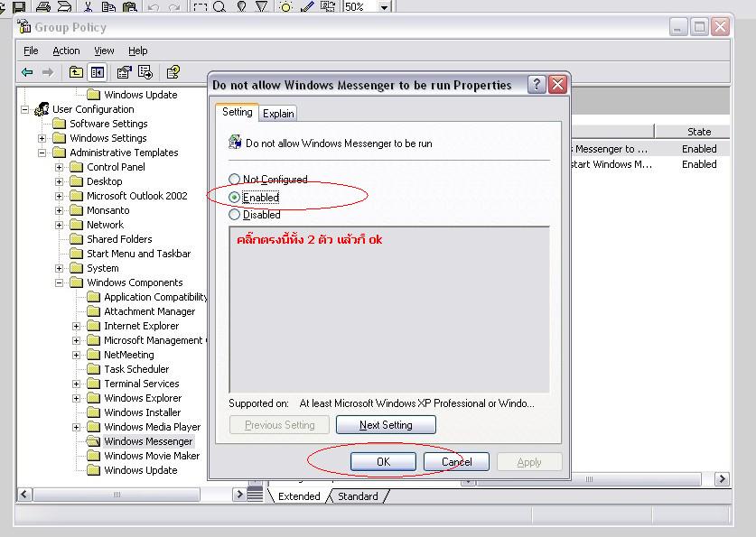Click the Group Policy title bar icon
This screenshot has height=537, width=756.
[x=24, y=26]
